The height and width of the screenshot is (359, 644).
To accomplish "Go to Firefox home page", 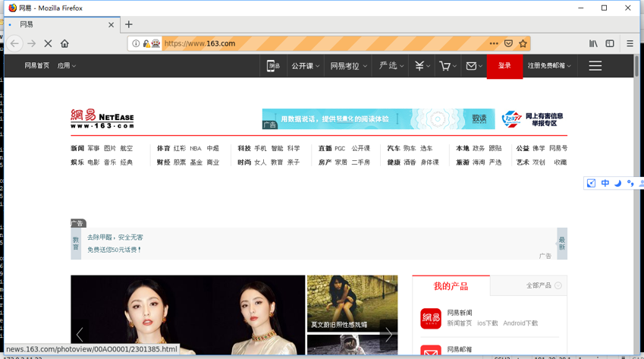I will (x=64, y=43).
